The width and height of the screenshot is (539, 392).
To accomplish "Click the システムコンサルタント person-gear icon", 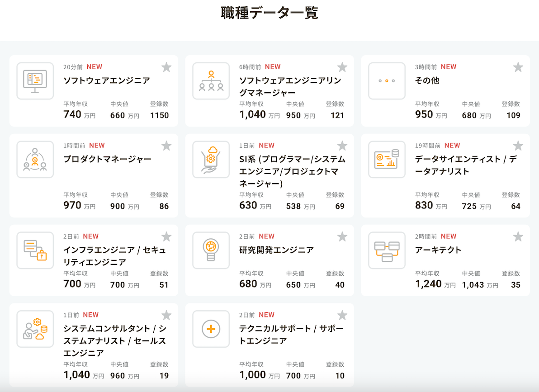I will [35, 329].
